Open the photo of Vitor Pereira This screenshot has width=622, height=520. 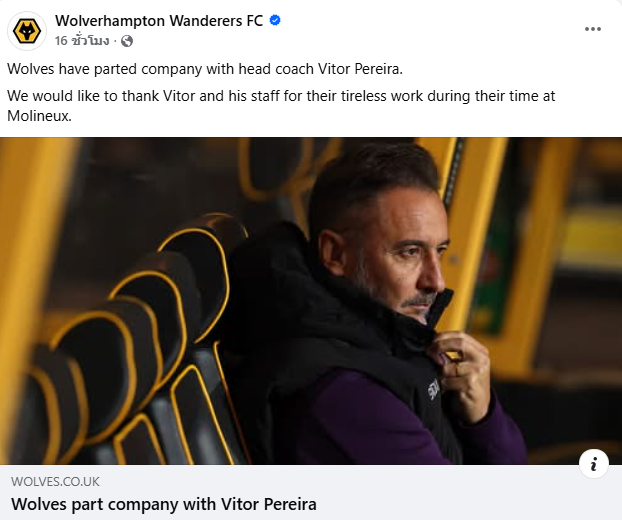(311, 300)
